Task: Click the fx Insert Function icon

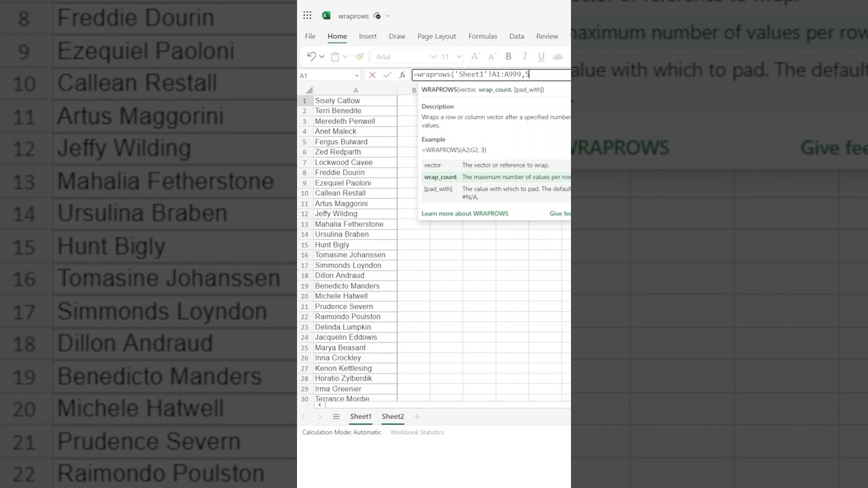Action: coord(402,75)
